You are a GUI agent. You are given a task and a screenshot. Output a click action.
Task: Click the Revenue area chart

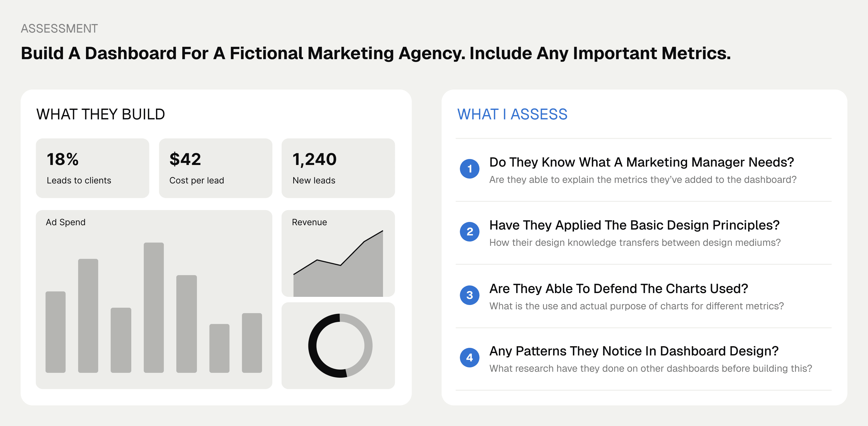point(338,263)
